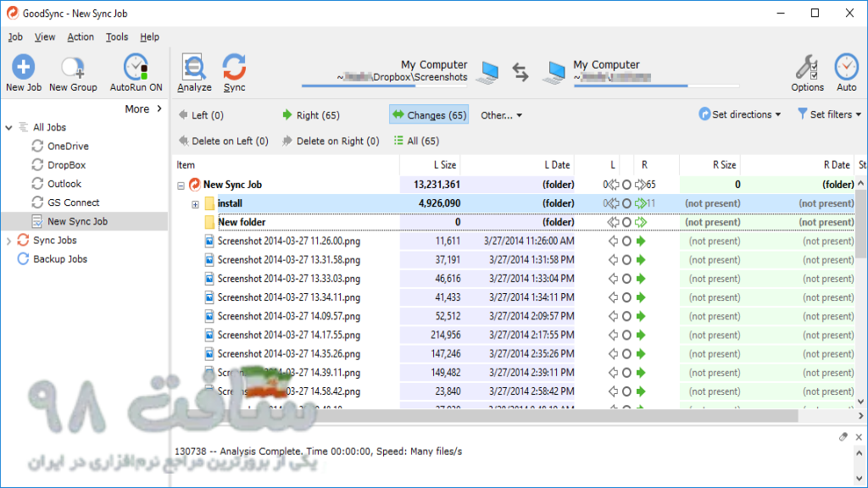Expand More options chevron in sidebar
The height and width of the screenshot is (488, 868).
pos(159,108)
